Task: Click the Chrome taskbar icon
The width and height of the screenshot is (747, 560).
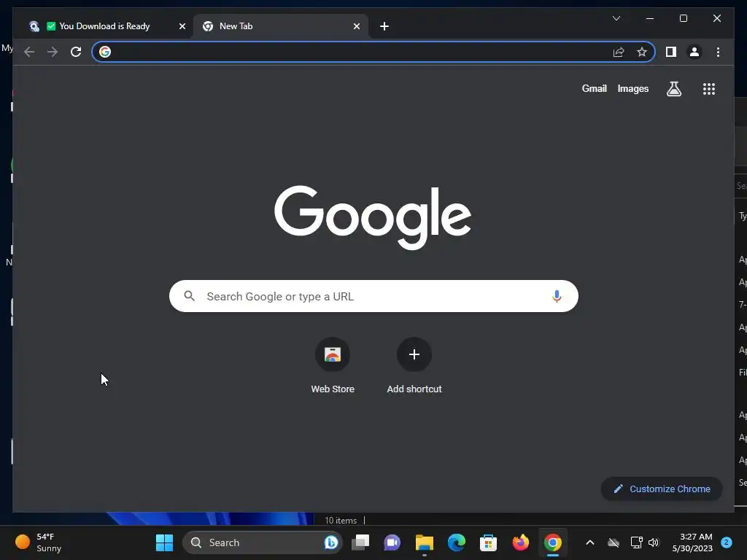Action: coord(553,542)
